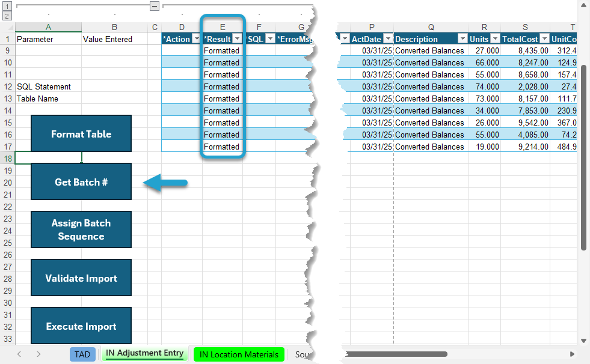Click the horizontal scrollbar thumb
The image size is (590, 364).
point(396,354)
